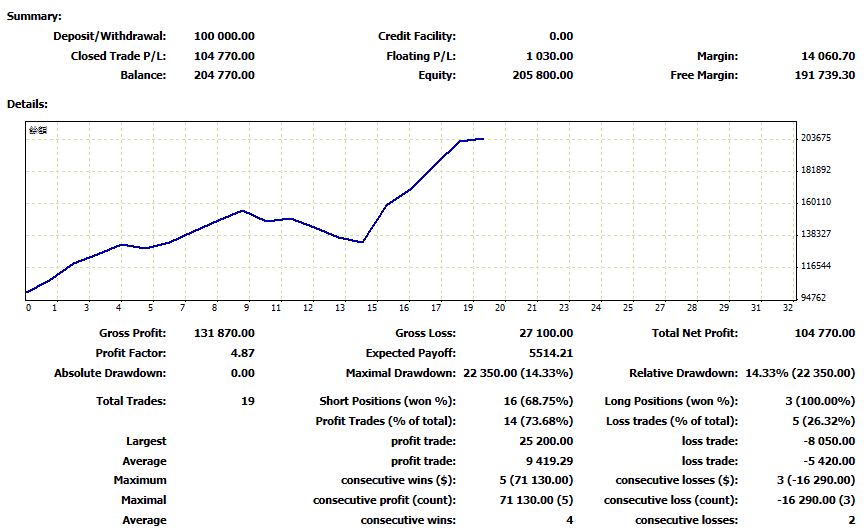The height and width of the screenshot is (530, 864).
Task: Click Short Positions value 16 (68.75%)
Action: [x=538, y=402]
